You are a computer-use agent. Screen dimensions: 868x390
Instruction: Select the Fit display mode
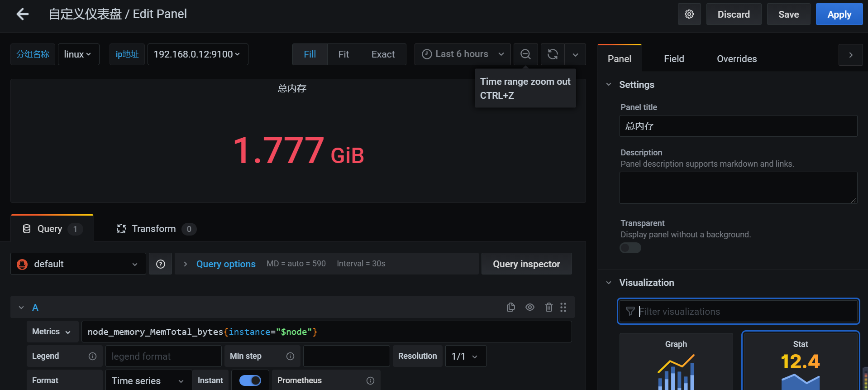[x=343, y=54]
